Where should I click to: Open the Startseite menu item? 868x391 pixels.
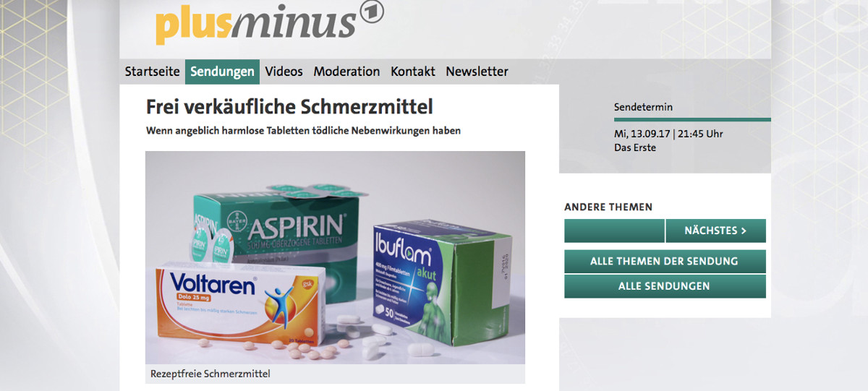(x=152, y=72)
